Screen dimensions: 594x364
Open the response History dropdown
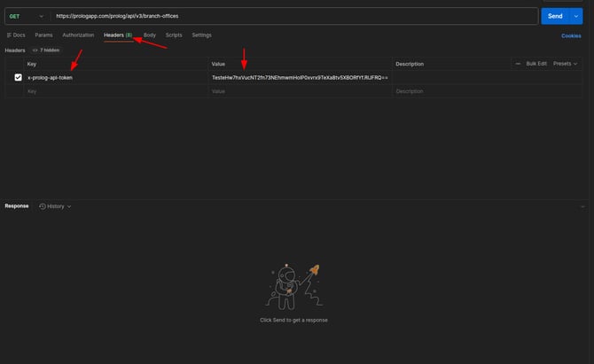coord(55,205)
